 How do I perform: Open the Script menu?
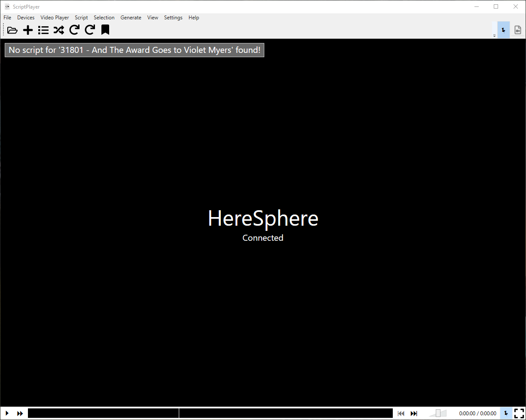(81, 18)
